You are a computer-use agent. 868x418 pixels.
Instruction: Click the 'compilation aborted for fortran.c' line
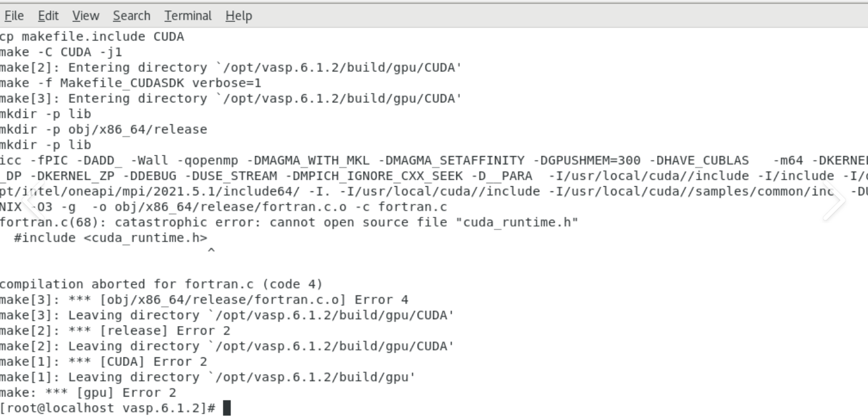pyautogui.click(x=161, y=284)
